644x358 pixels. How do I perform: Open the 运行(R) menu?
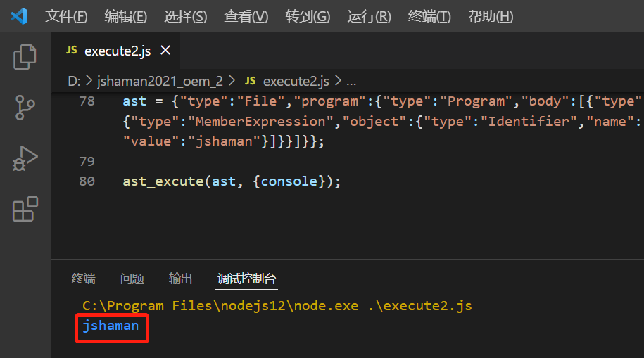coord(369,17)
